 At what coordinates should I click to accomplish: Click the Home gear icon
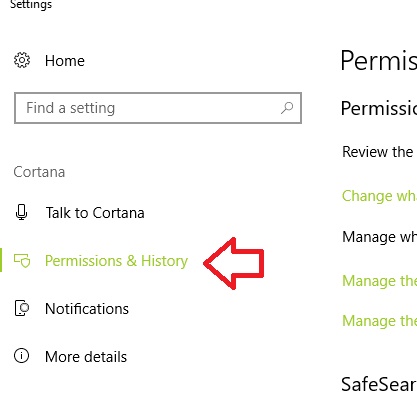coord(22,60)
